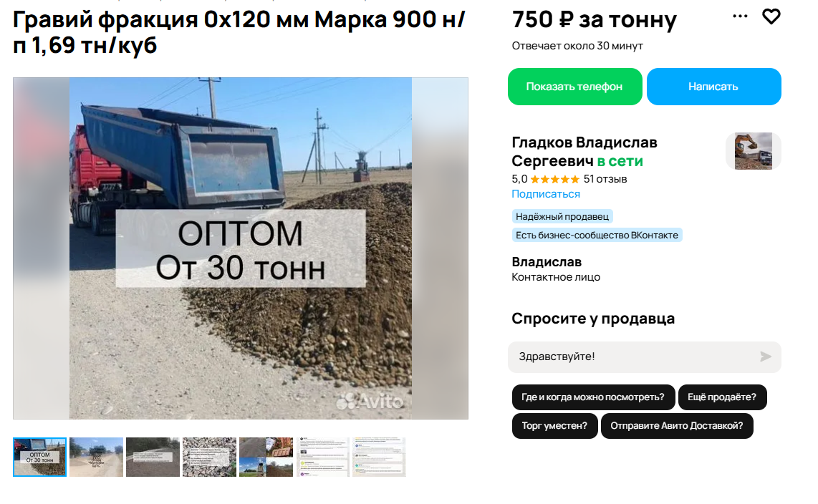This screenshot has height=504, width=818.
Task: Add listing to favorites with heart icon
Action: [771, 16]
